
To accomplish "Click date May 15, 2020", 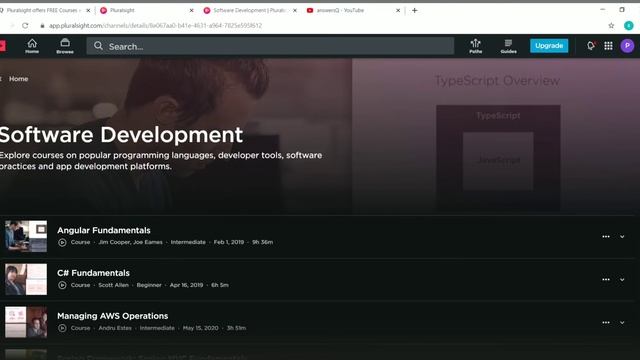I will click(x=200, y=328).
